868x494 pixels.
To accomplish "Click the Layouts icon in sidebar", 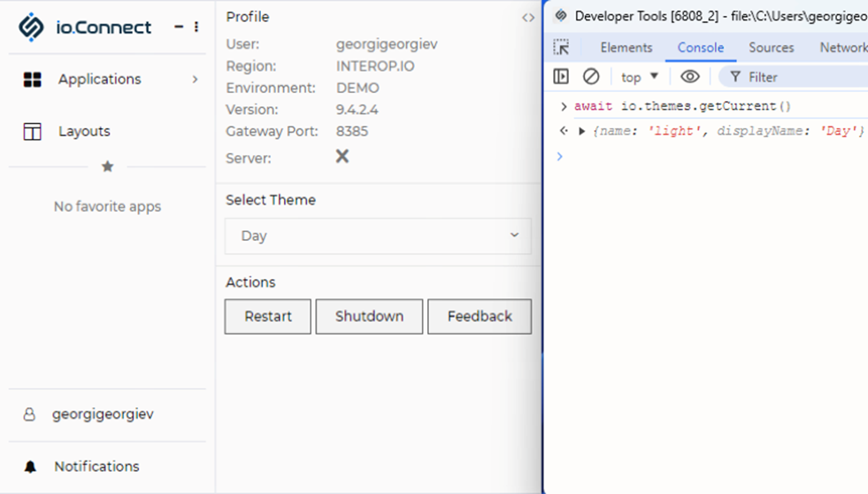I will click(x=33, y=132).
